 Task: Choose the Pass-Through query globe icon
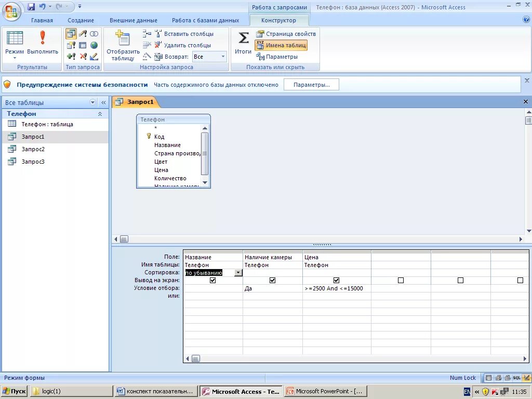coord(94,45)
